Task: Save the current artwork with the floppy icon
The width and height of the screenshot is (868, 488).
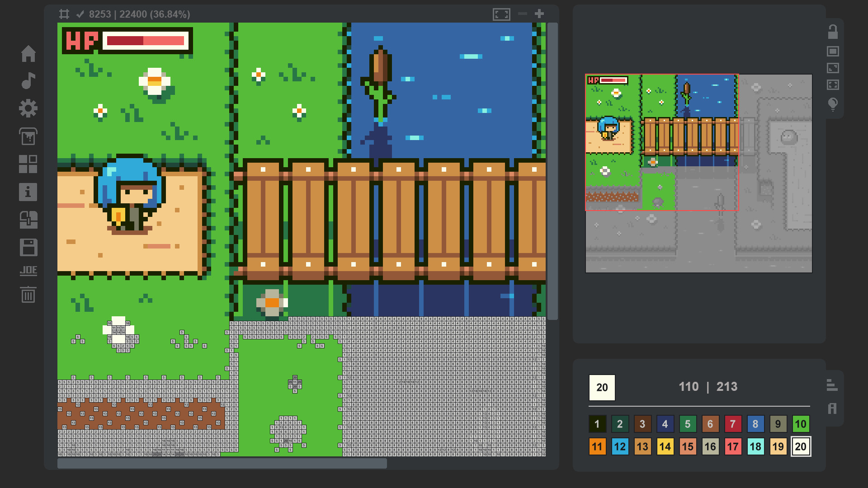Action: 29,248
